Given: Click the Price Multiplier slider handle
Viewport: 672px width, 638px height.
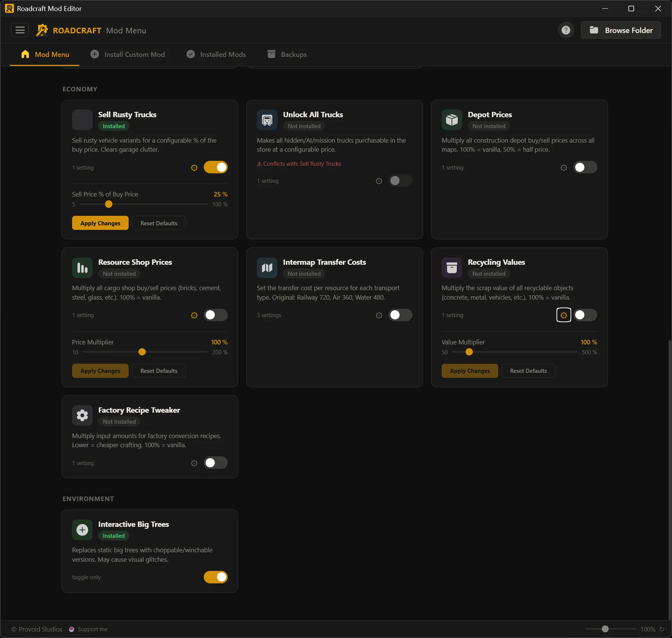Looking at the screenshot, I should pos(142,352).
